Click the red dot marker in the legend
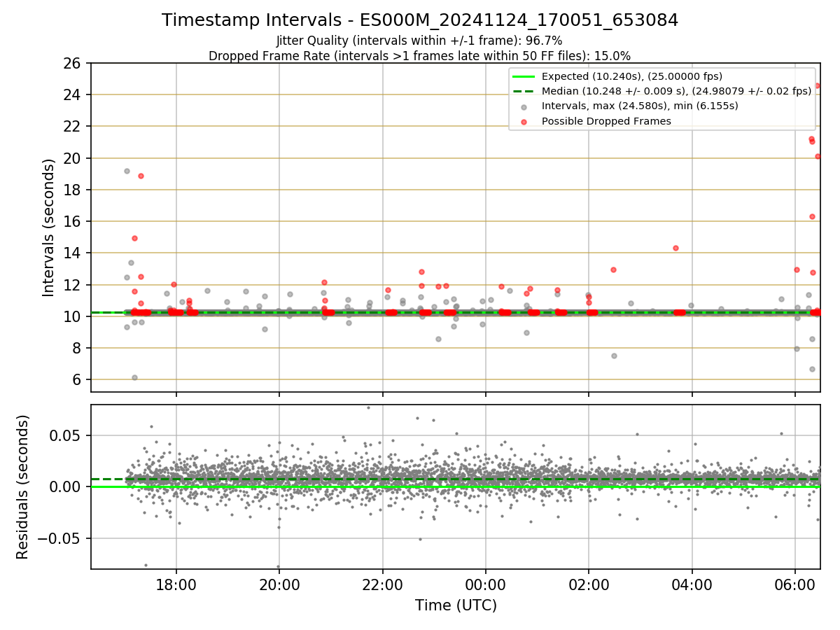This screenshot has width=840, height=630. click(524, 121)
